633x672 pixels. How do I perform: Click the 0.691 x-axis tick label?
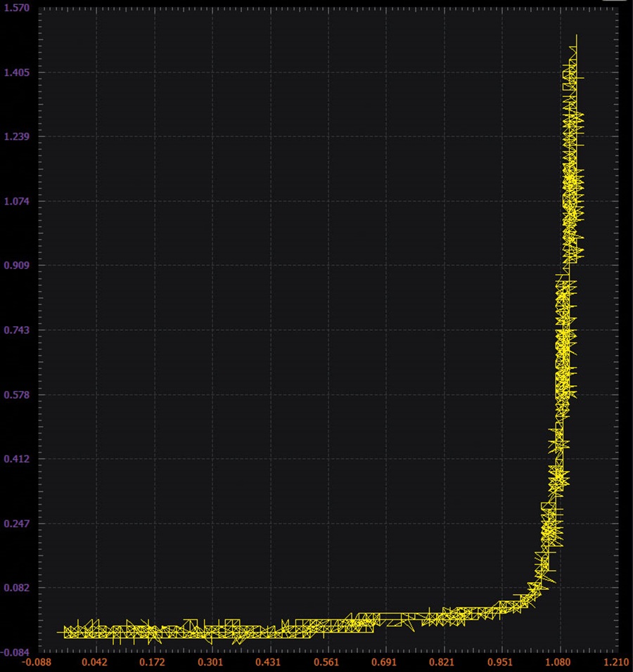[x=384, y=663]
